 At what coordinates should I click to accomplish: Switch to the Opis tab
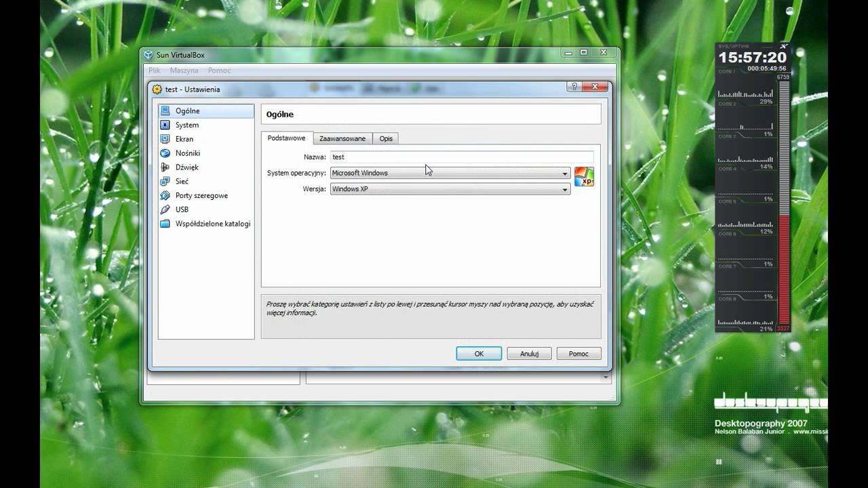click(x=386, y=138)
